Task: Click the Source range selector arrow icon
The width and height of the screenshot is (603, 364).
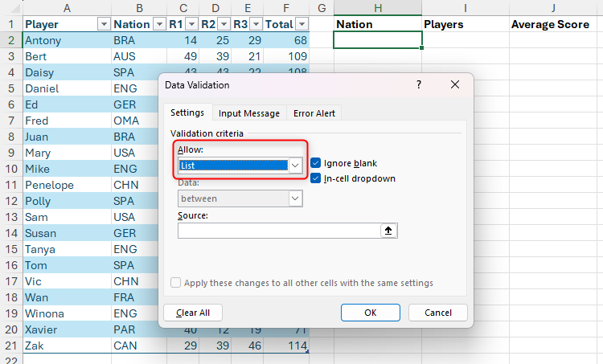Action: coord(389,231)
